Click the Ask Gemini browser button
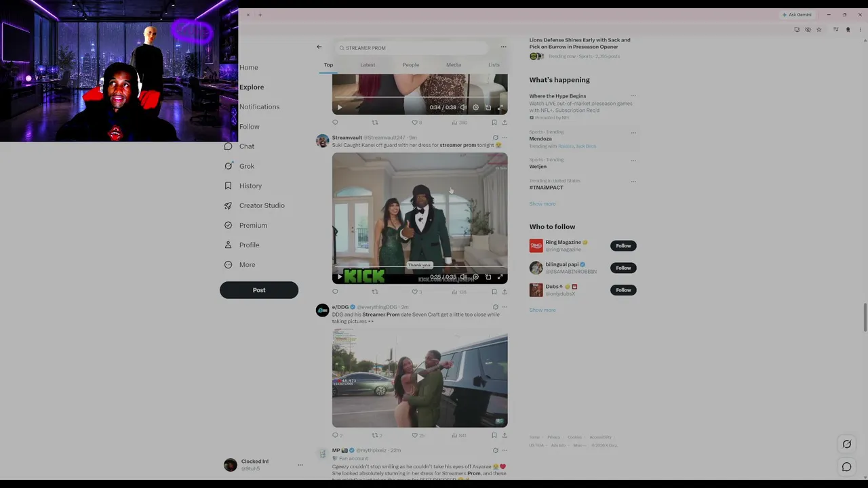 797,15
